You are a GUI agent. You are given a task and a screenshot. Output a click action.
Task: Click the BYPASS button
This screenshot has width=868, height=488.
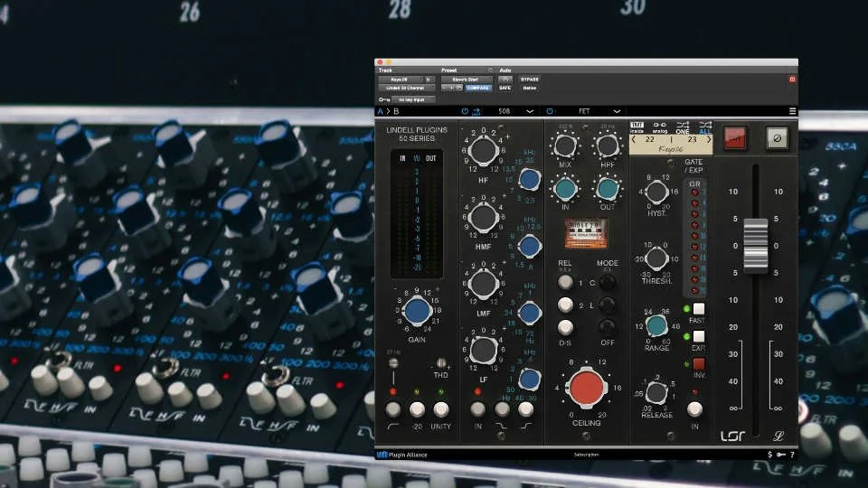coord(529,80)
